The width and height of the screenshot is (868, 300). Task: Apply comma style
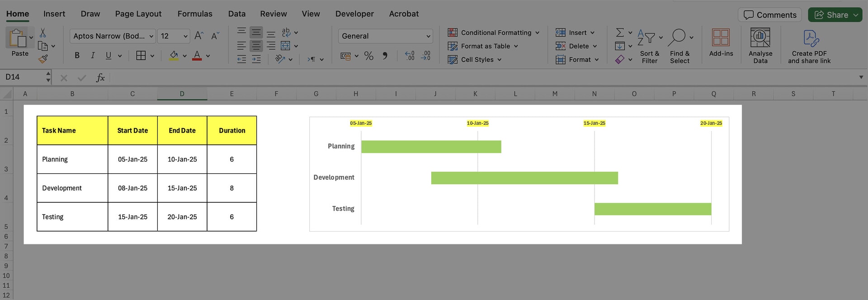[x=385, y=56]
